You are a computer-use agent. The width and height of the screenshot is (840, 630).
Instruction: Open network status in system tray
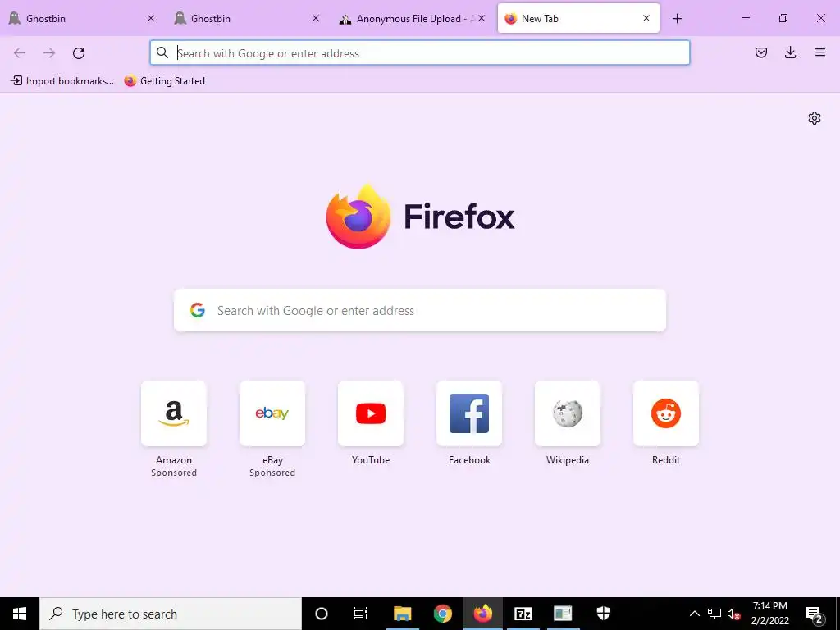point(714,614)
